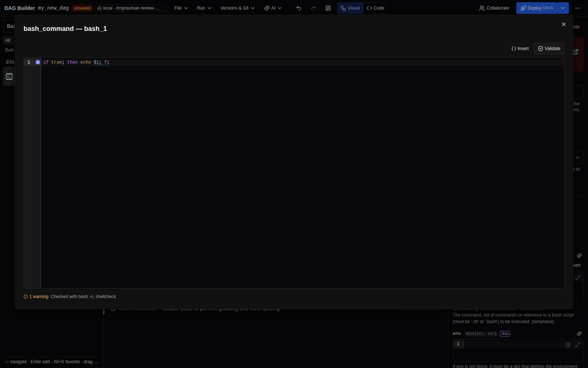Viewport: 588px width, 368px height.
Task: Click the terminal bash operator icon
Action: [9, 77]
